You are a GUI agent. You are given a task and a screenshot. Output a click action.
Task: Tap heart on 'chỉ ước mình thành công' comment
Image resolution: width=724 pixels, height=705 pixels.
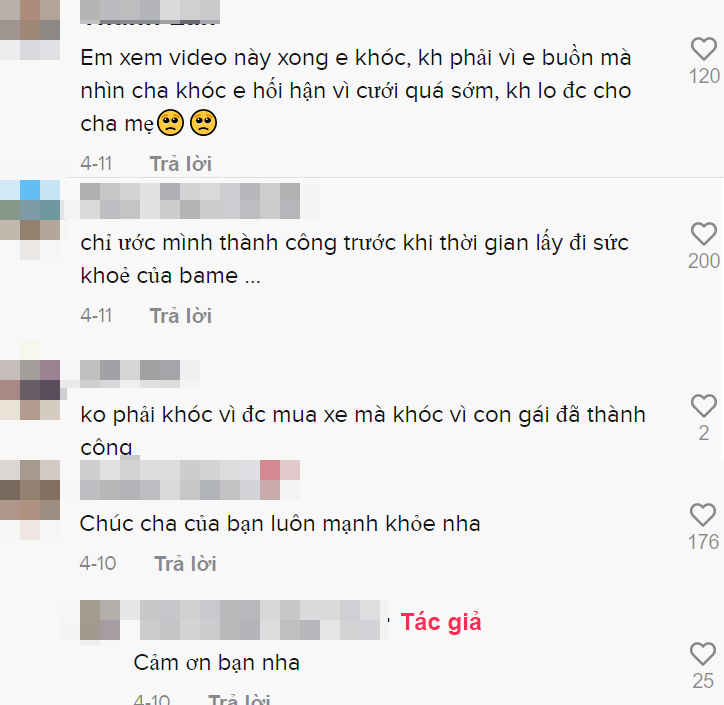click(704, 234)
